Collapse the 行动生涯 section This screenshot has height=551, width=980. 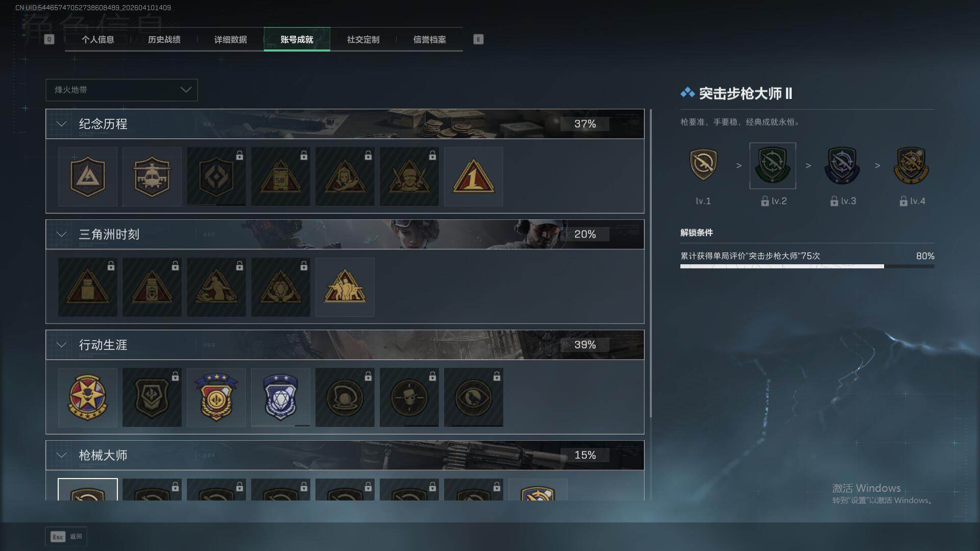tap(61, 345)
